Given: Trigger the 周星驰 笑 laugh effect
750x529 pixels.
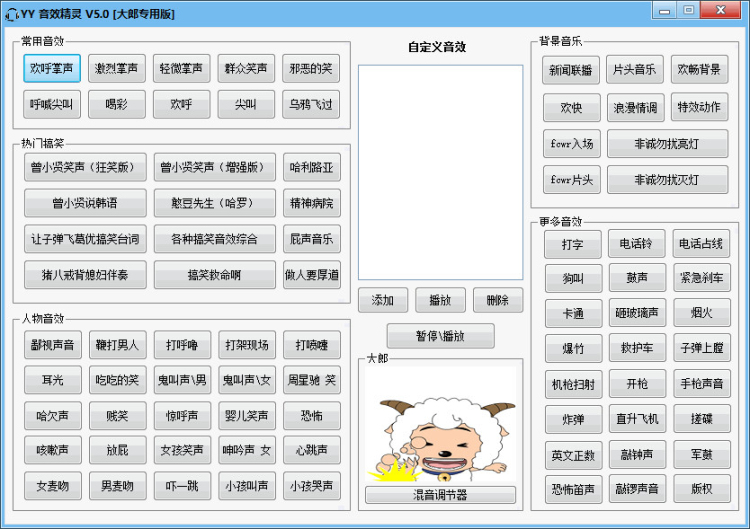Looking at the screenshot, I should click(311, 380).
